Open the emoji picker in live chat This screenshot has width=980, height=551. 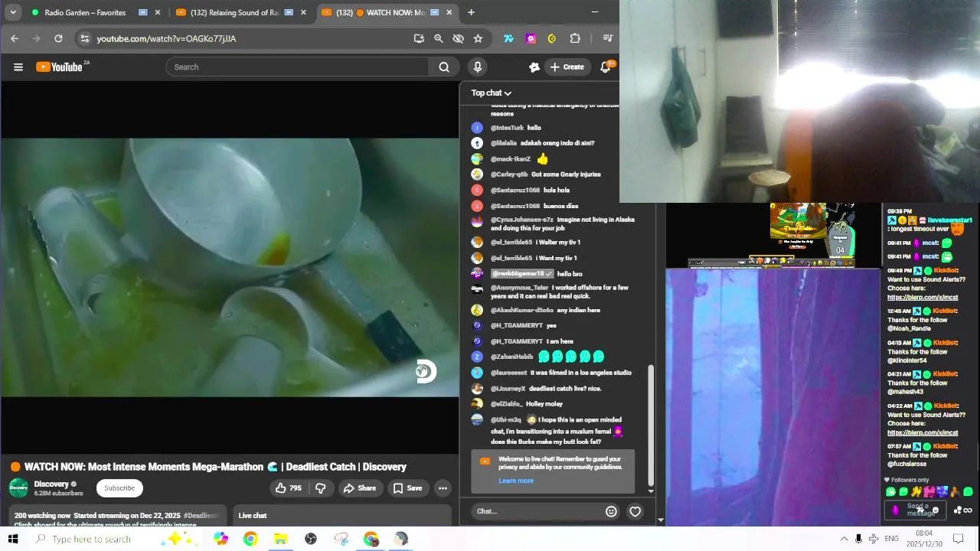coord(611,511)
